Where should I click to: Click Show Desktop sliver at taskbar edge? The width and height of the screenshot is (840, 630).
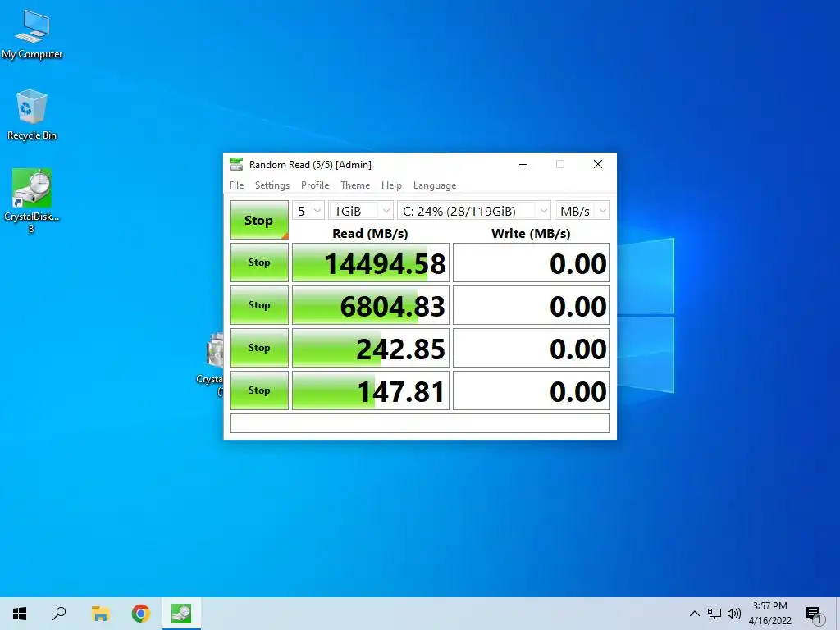click(x=838, y=614)
